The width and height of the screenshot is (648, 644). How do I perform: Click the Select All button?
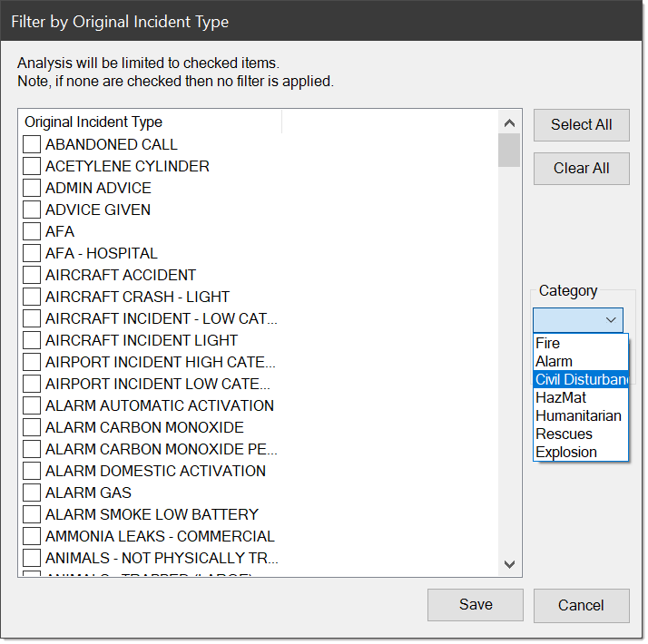coord(581,125)
